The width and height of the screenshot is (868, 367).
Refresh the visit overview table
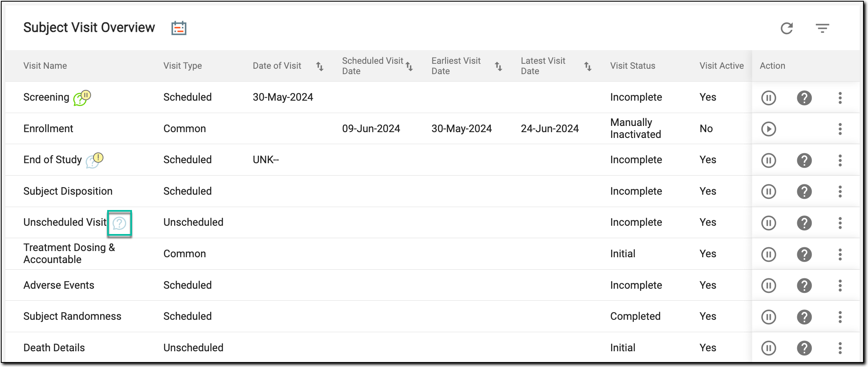click(x=786, y=28)
